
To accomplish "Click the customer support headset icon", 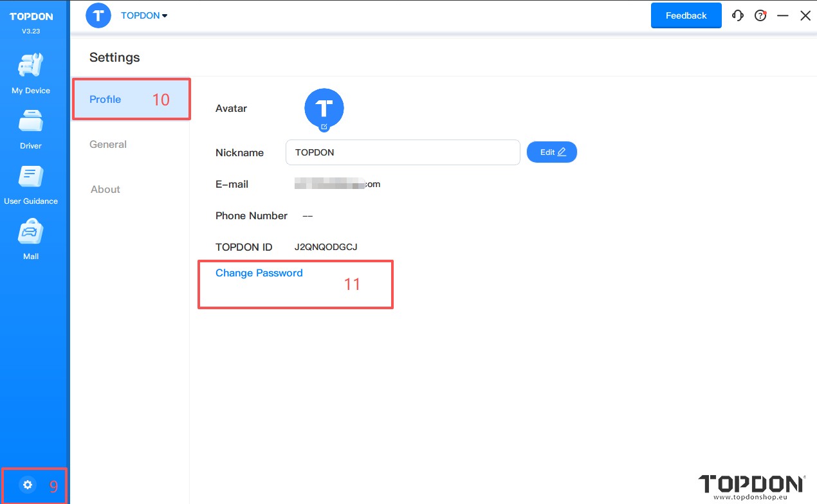I will (x=738, y=16).
